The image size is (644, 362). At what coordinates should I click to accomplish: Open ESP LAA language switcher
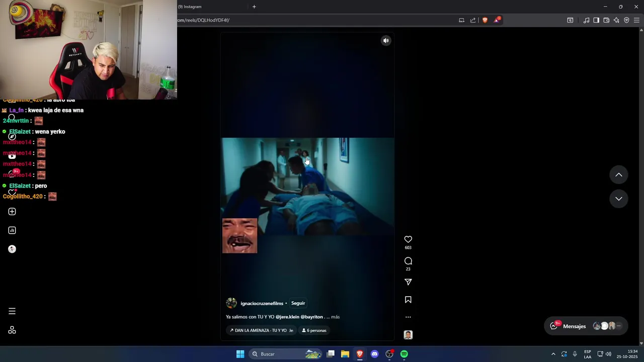click(x=588, y=354)
